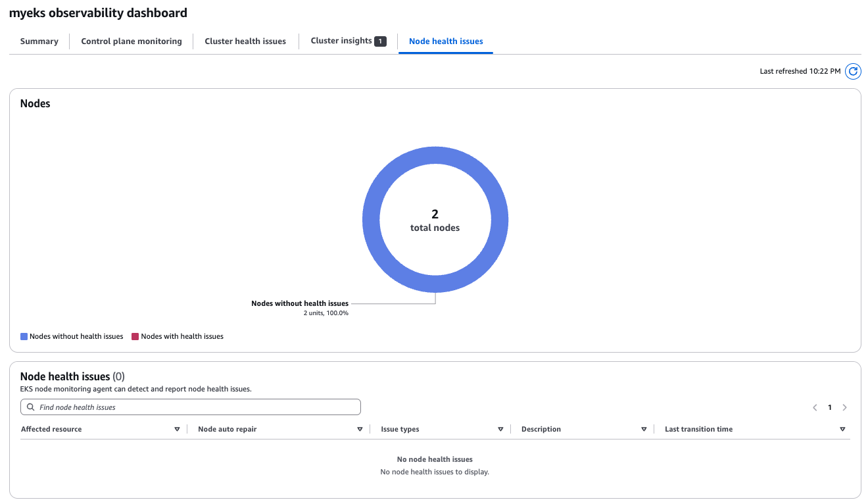This screenshot has width=868, height=502.
Task: Toggle blue Nodes without health issues legend swatch
Action: coord(24,336)
